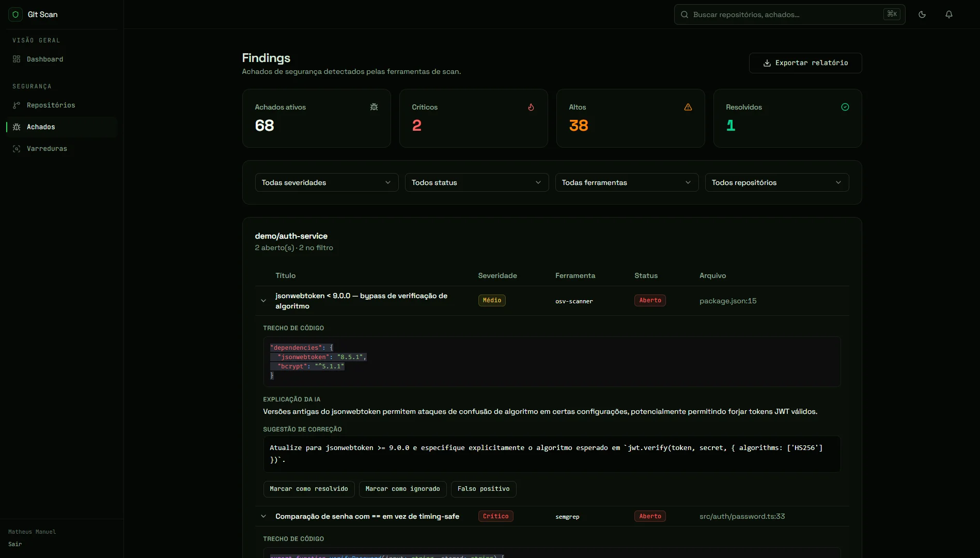980x558 pixels.
Task: Click the bug icon in Achados ativos card
Action: click(374, 107)
